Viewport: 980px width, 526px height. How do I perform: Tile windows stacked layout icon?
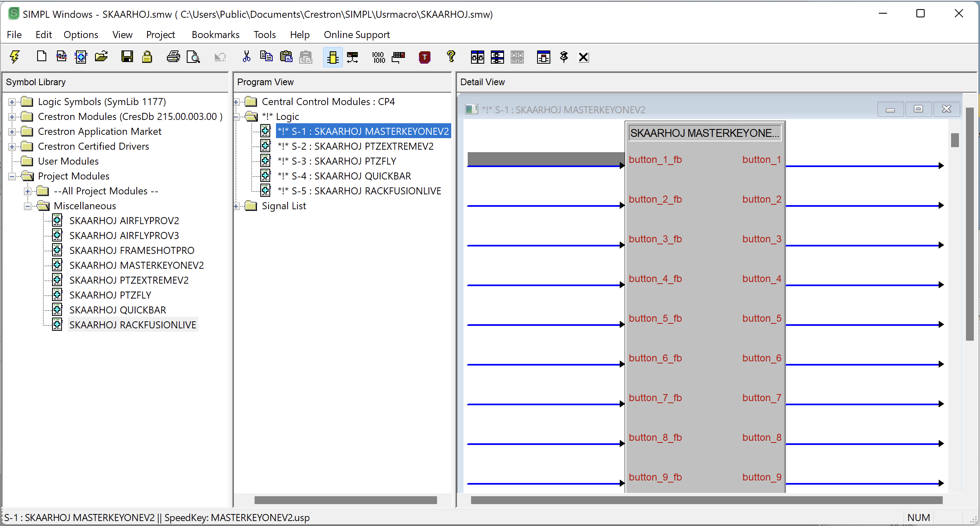[497, 57]
